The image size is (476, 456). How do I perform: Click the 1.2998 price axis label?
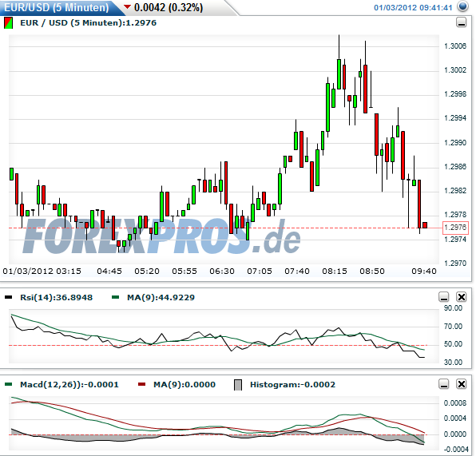(455, 94)
